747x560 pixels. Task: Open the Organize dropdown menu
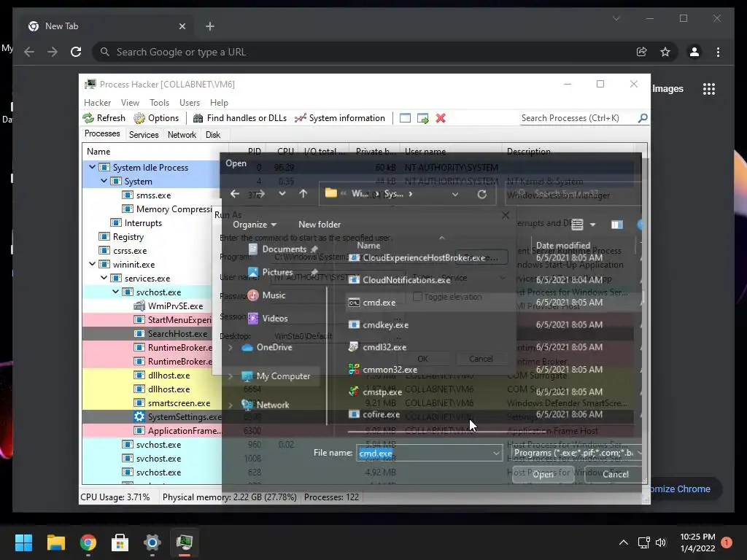(255, 225)
